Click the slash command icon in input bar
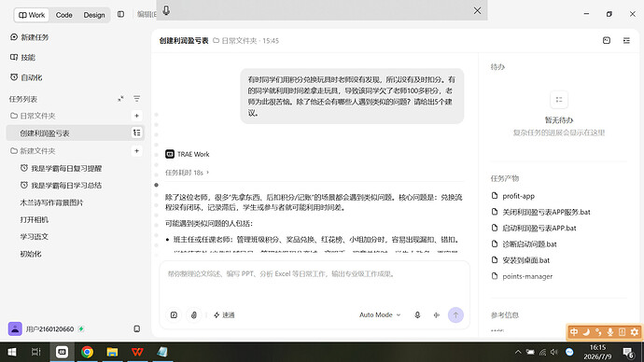The width and height of the screenshot is (644, 362). (x=174, y=315)
